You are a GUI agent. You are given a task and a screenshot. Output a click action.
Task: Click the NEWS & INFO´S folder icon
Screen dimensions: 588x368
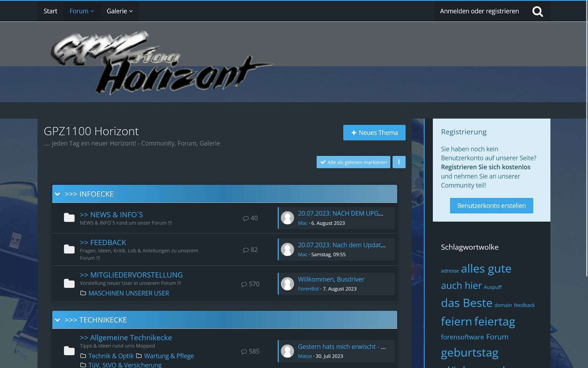(69, 217)
